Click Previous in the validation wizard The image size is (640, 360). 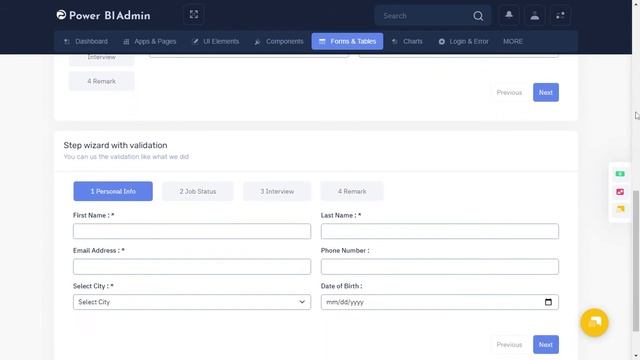point(509,345)
